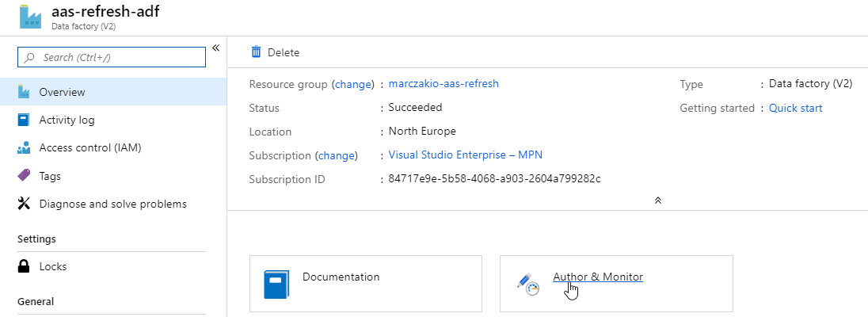Viewport: 868px width, 317px height.
Task: Click the blue Documentation book icon
Action: [276, 284]
